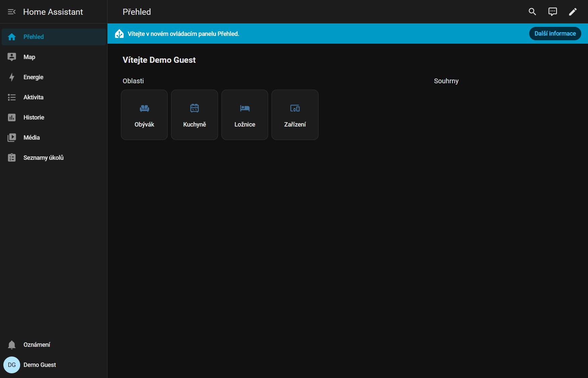Open the assistant chat bubble icon
Viewport: 588px width, 378px height.
point(552,12)
